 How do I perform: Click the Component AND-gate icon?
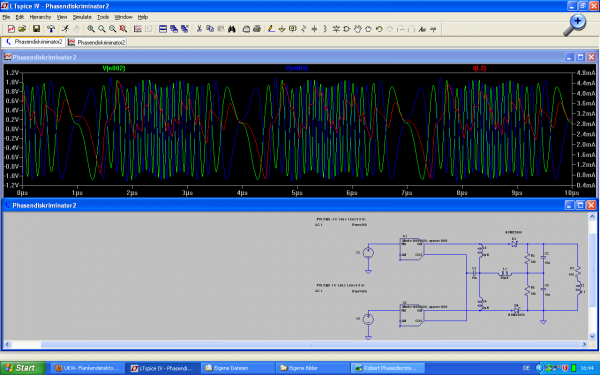tap(347, 29)
